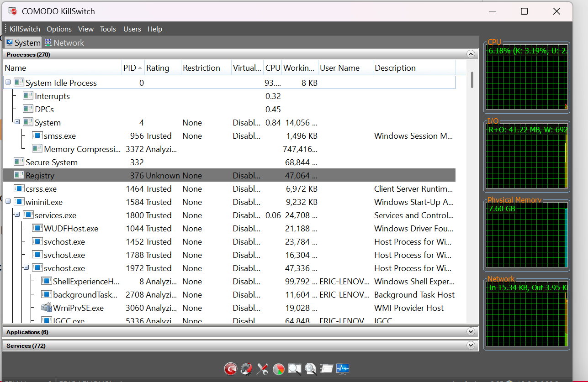Image resolution: width=588 pixels, height=382 pixels.
Task: Open the Users menu
Action: tap(132, 29)
